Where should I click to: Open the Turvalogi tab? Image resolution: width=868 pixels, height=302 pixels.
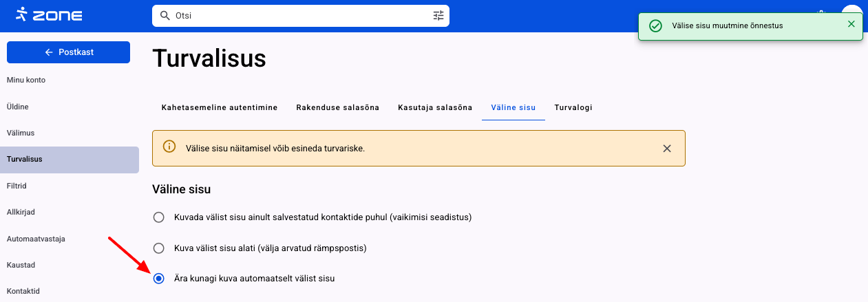pos(573,107)
